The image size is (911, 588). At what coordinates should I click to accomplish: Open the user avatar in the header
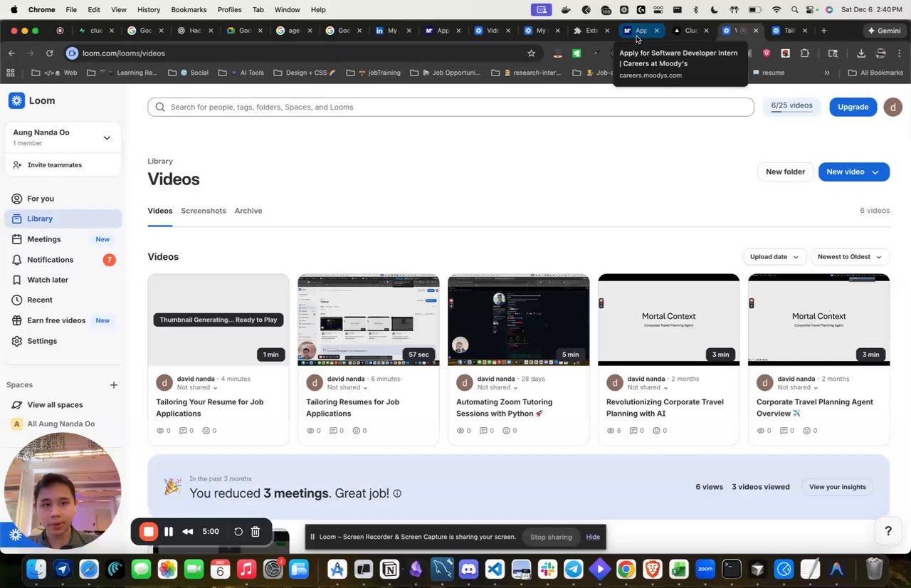[892, 107]
